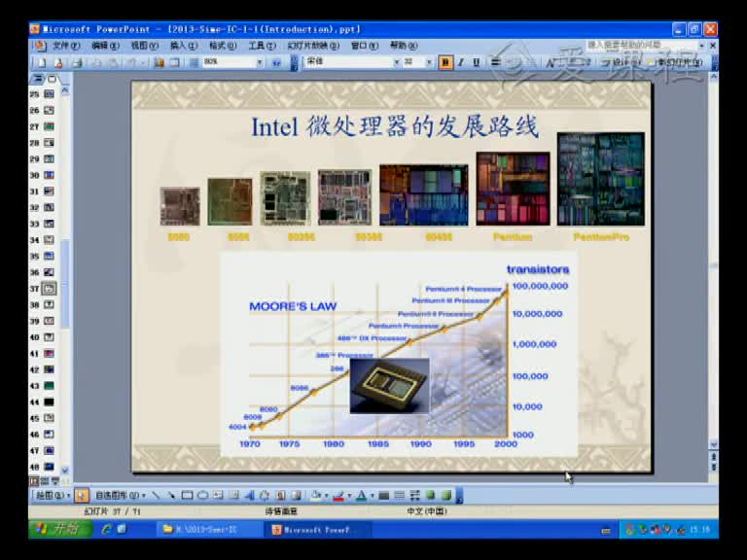Create a new presentation with New icon
Viewport: 747px width, 560px height.
point(42,62)
